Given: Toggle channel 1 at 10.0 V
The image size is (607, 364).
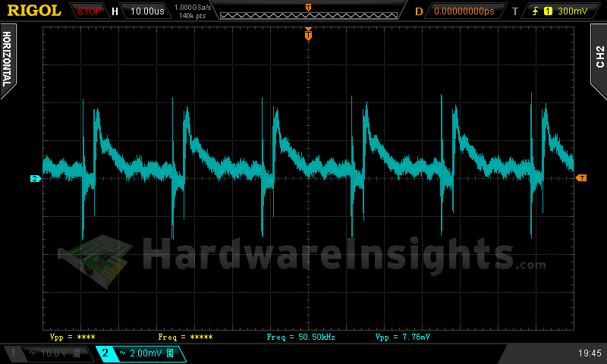Looking at the screenshot, I should (46, 353).
